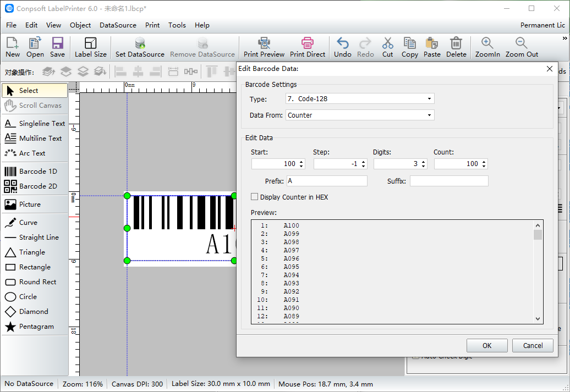Save the current label file
Viewport: 570px width, 392px height.
pos(57,47)
